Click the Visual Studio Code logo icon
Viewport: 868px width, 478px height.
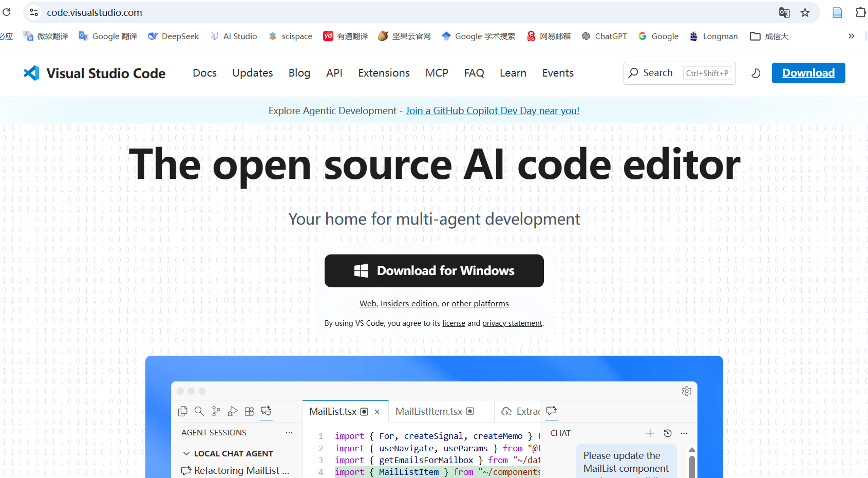pos(31,73)
